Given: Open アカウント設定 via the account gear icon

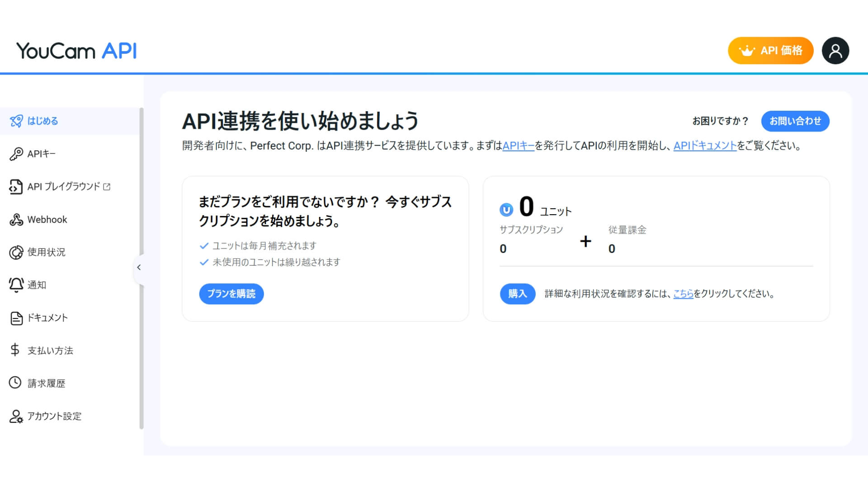Looking at the screenshot, I should (x=16, y=416).
